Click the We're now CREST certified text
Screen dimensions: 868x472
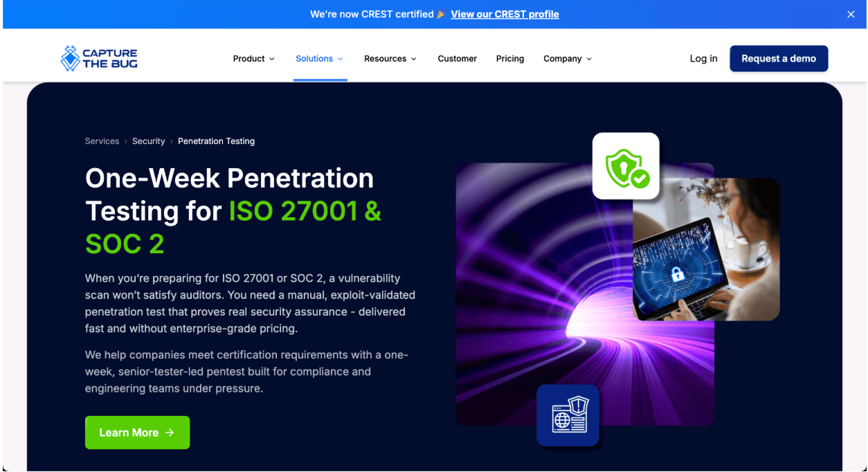click(372, 14)
